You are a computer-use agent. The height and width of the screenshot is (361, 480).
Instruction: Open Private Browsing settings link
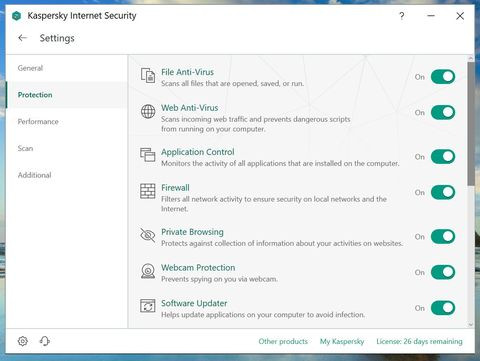[x=192, y=232]
